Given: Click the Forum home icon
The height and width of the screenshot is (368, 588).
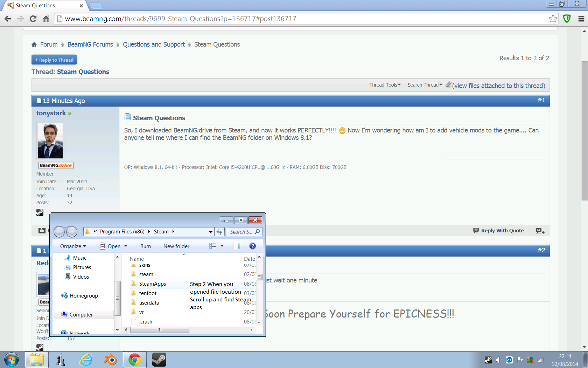Looking at the screenshot, I should [34, 45].
